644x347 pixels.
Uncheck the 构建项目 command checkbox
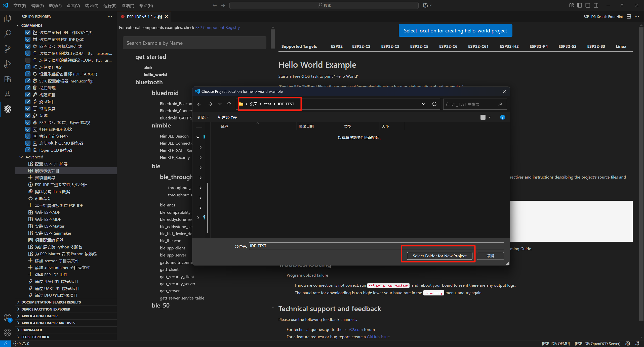[x=28, y=95]
